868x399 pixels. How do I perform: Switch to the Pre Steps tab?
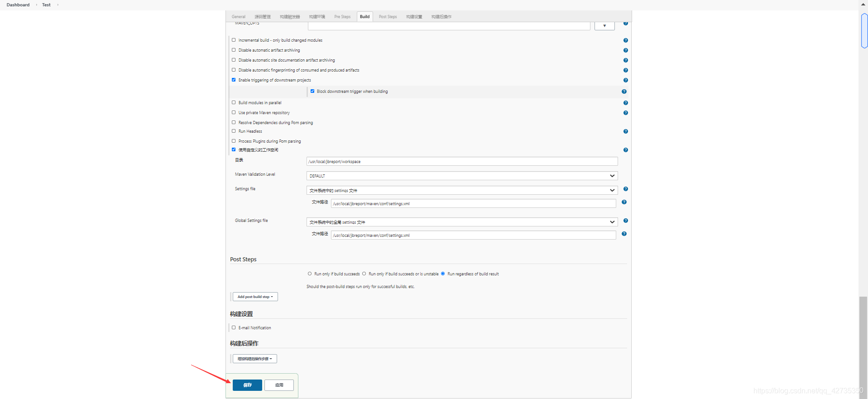click(342, 17)
